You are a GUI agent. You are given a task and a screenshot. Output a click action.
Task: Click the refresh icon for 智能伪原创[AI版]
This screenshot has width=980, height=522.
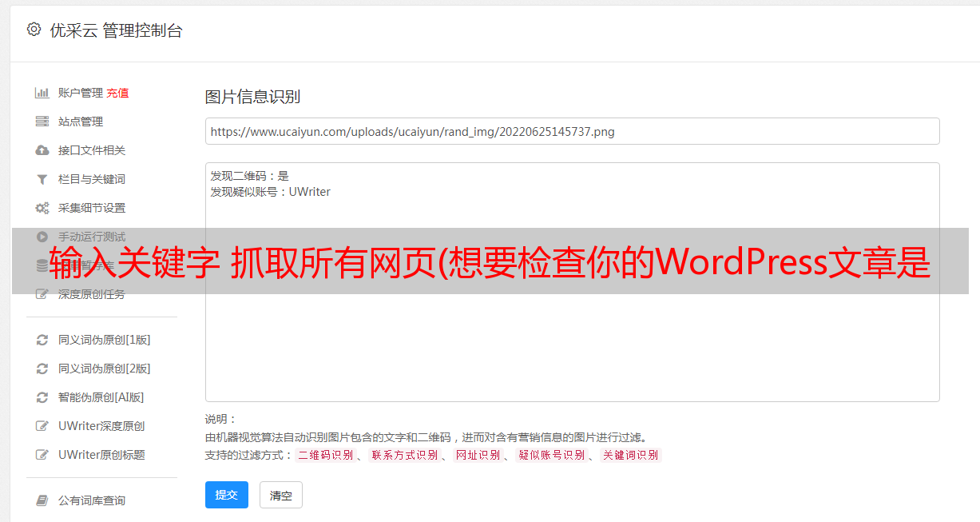42,397
